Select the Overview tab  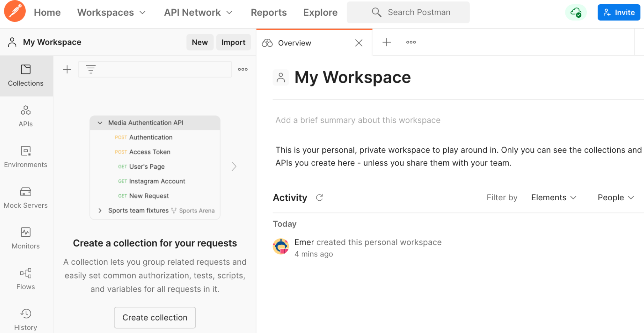[314, 43]
